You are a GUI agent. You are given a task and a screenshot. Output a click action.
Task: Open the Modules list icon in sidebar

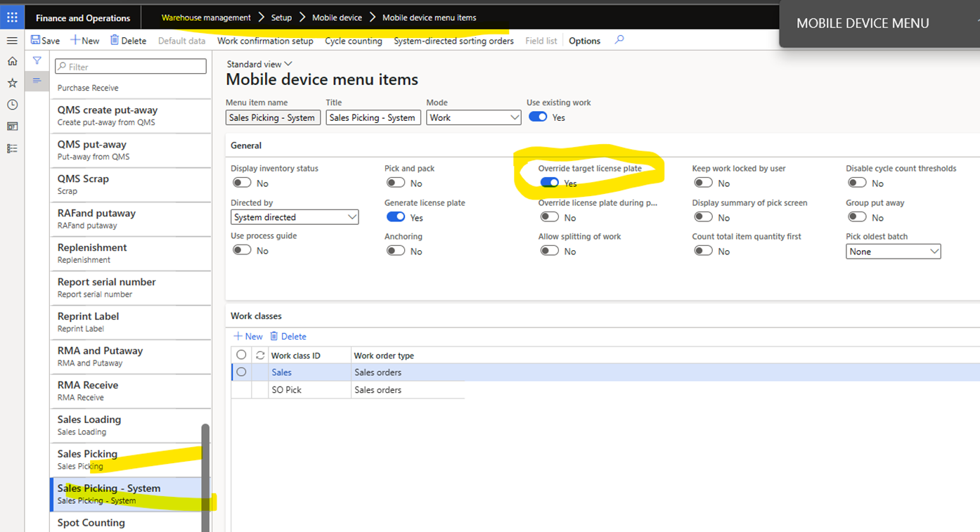pos(12,148)
